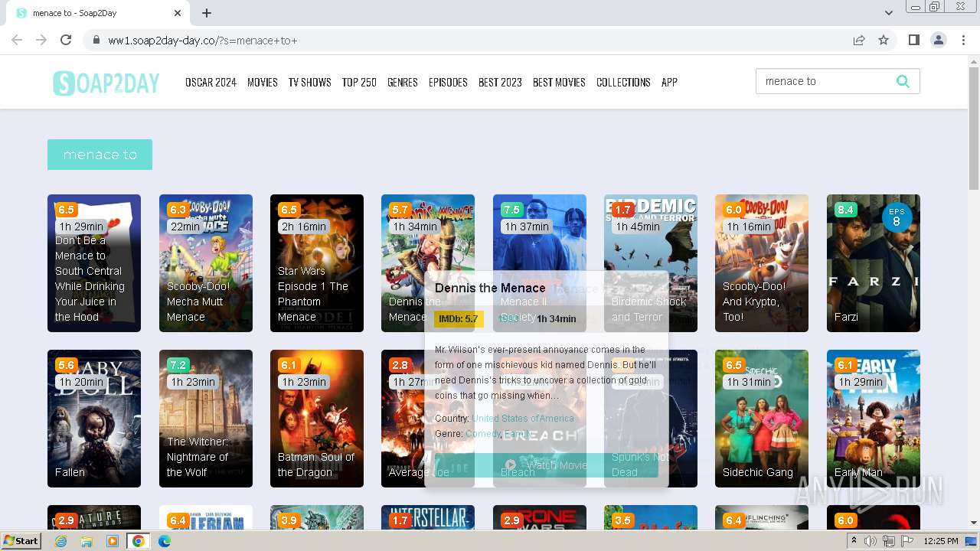Image resolution: width=980 pixels, height=551 pixels.
Task: Open Microsoft Edge from taskbar
Action: tap(164, 541)
